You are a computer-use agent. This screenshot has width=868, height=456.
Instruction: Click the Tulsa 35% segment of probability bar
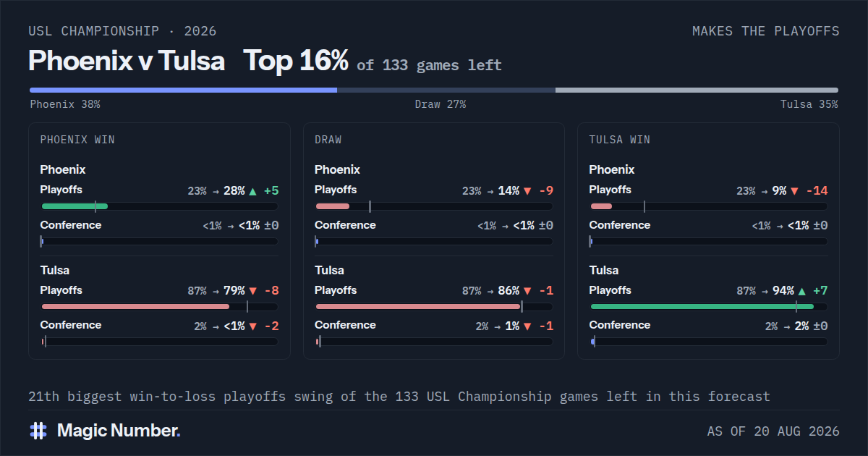pos(697,90)
